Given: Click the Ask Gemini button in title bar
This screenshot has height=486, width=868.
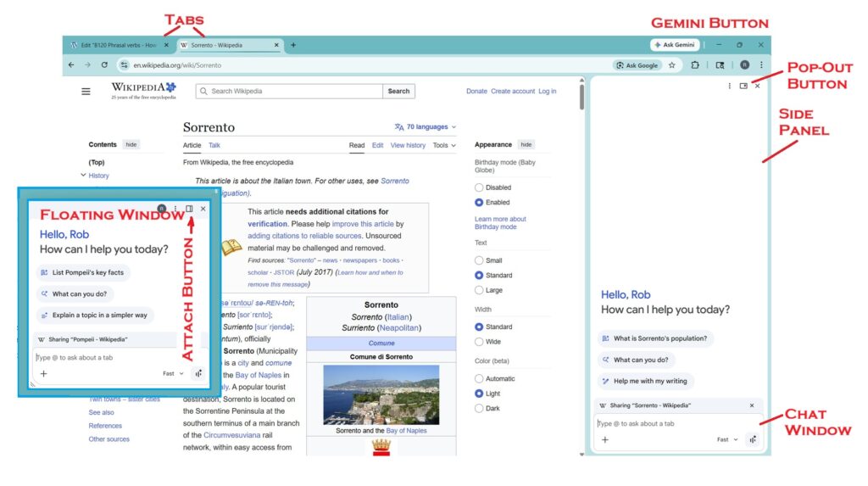Looking at the screenshot, I should [x=675, y=45].
